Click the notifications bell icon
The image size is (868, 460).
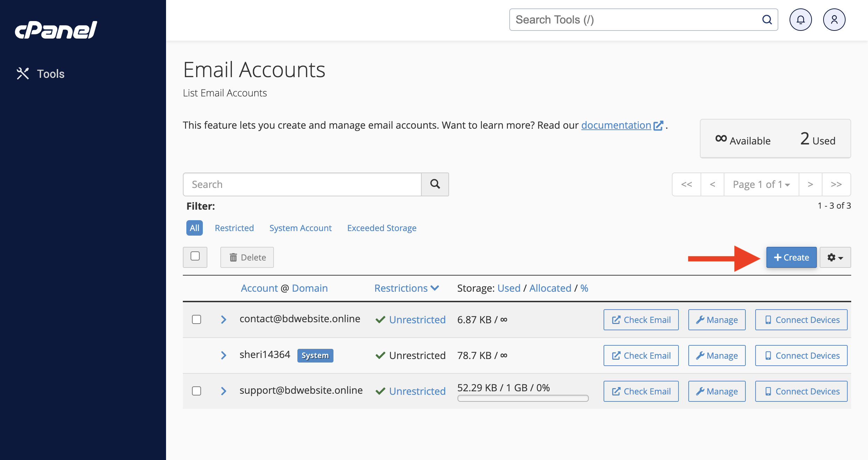point(800,20)
